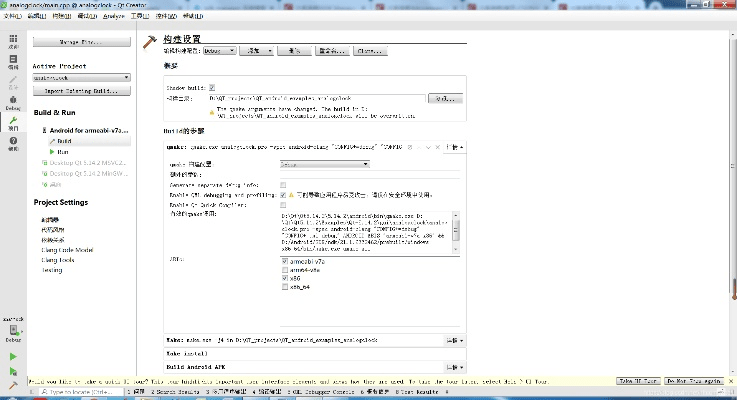Toggle Enable QML debugging and profiling checkbox
This screenshot has height=400, width=737.
click(x=283, y=194)
